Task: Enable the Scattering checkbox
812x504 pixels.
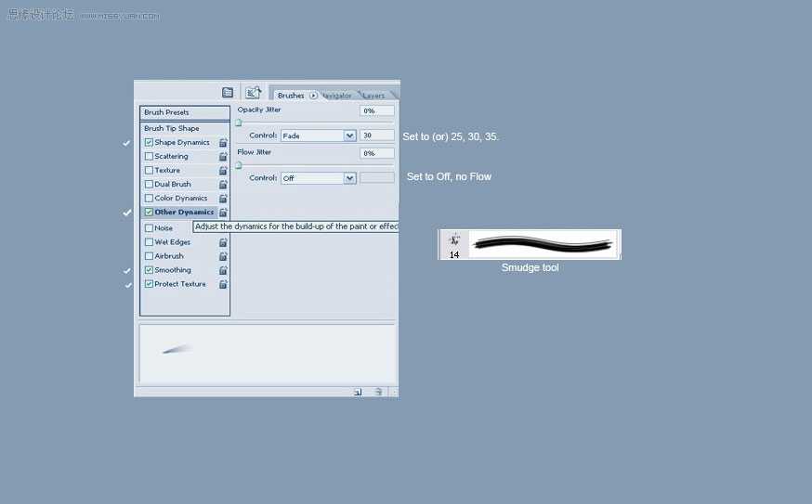Action: (x=150, y=156)
